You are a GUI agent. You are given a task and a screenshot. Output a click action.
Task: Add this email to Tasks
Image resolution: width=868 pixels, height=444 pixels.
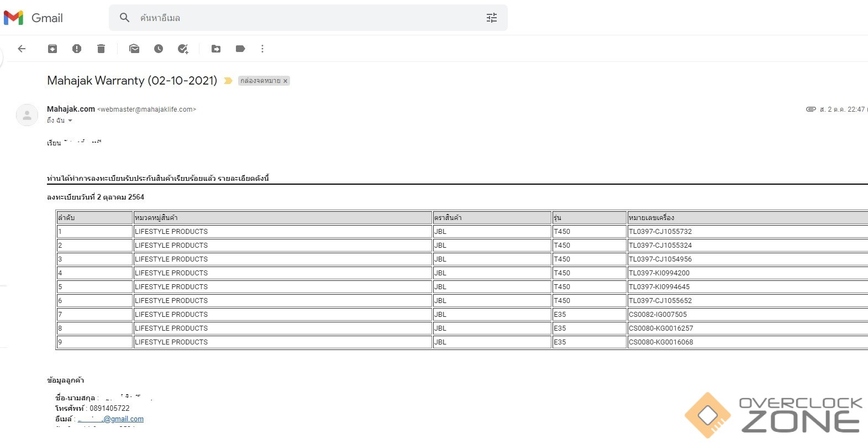tap(183, 49)
